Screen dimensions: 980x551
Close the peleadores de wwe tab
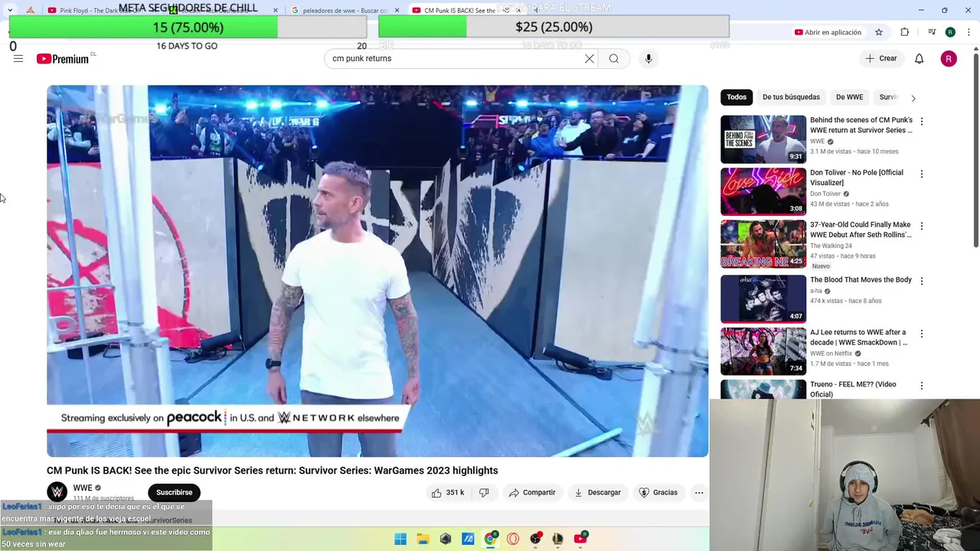tap(397, 10)
